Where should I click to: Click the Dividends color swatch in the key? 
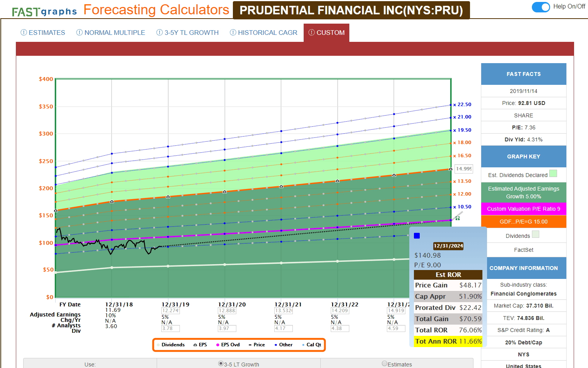pyautogui.click(x=535, y=234)
